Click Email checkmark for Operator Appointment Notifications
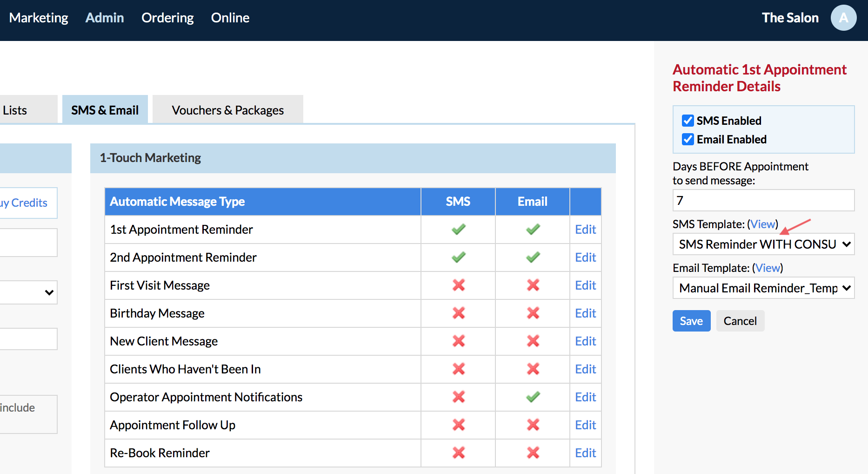Image resolution: width=868 pixels, height=474 pixels. pyautogui.click(x=533, y=397)
